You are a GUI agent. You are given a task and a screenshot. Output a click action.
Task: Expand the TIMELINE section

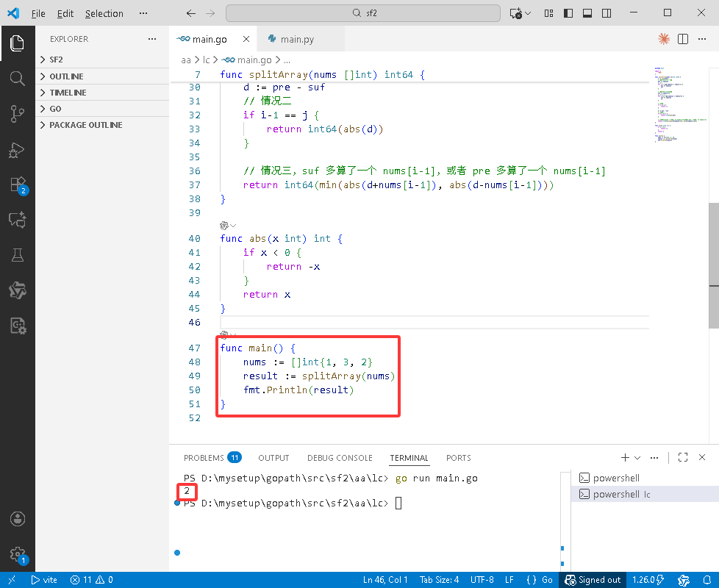[101, 93]
